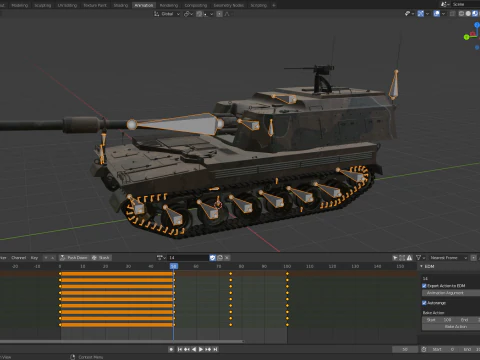Open the Compositing workspace tab
Screen dimensions: 480x360
[196, 5]
